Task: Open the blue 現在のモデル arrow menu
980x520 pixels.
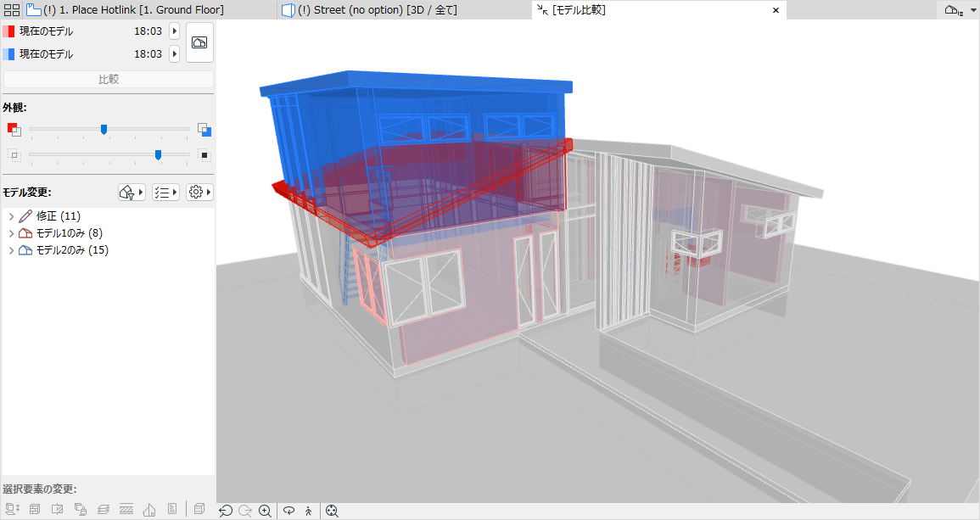Action: 175,53
